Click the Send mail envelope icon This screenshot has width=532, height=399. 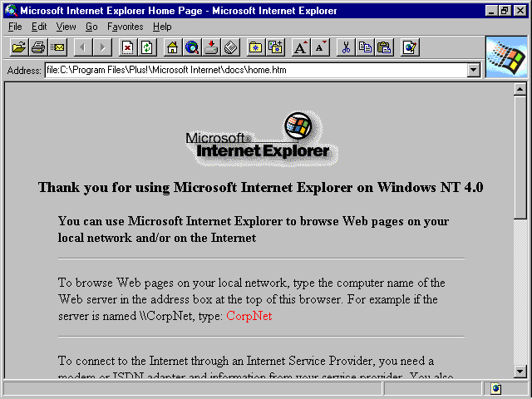tap(57, 47)
